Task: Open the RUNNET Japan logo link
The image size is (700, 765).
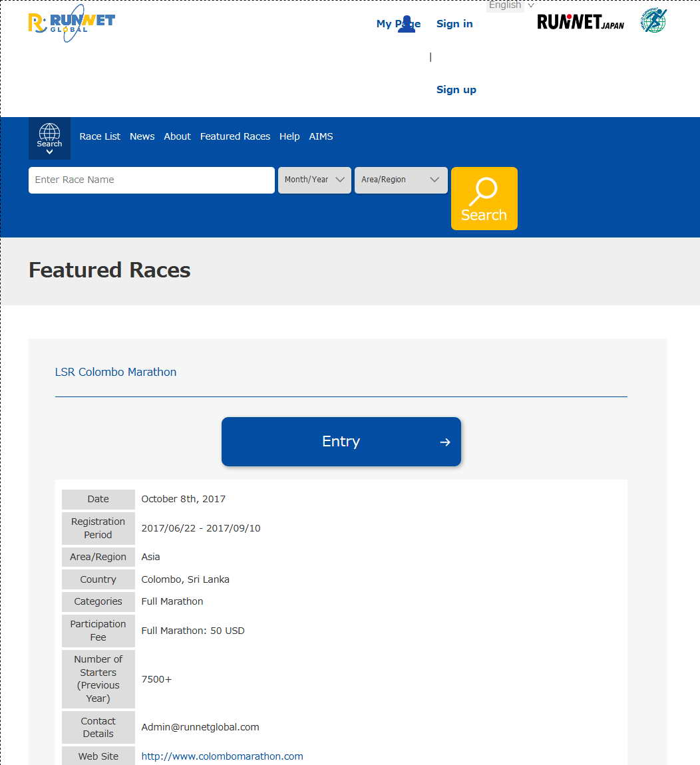Action: (580, 22)
